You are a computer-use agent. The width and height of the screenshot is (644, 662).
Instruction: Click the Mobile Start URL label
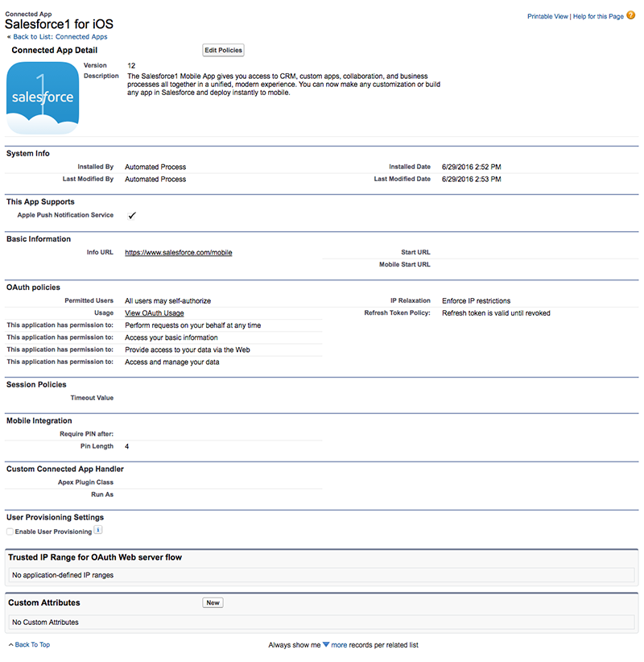pos(405,265)
